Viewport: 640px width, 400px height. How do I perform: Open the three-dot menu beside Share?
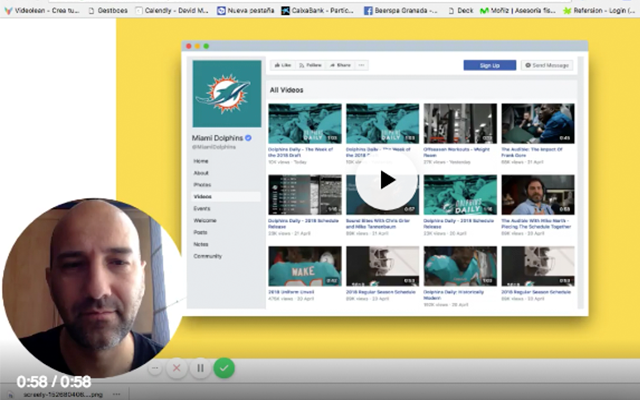click(x=361, y=65)
